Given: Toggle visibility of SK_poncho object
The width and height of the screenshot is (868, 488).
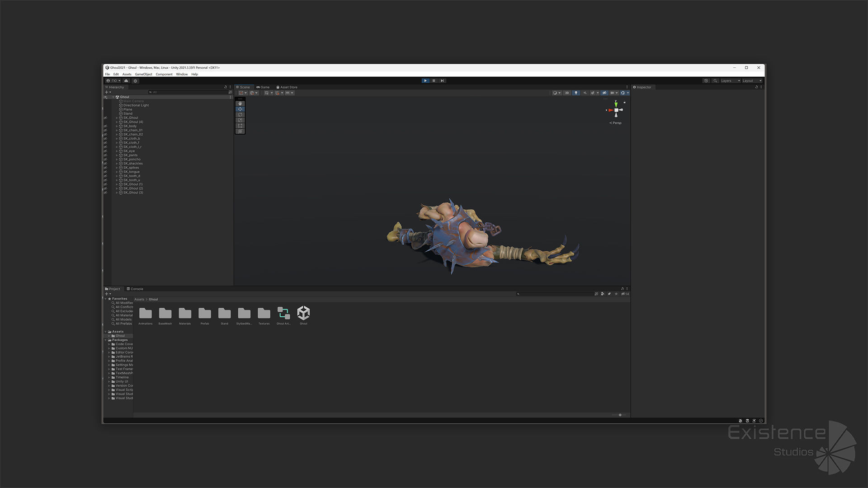Looking at the screenshot, I should pos(106,160).
